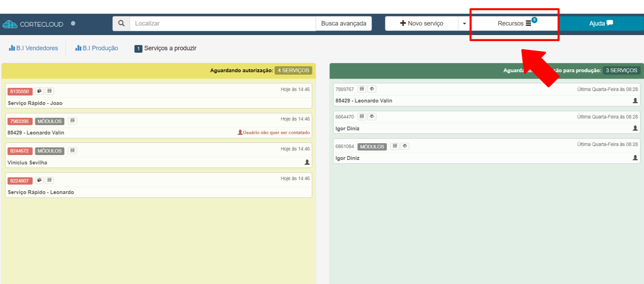Screen dimensions: 644x284
Task: Click the megaphone icon on service 6664470
Action: 372,117
